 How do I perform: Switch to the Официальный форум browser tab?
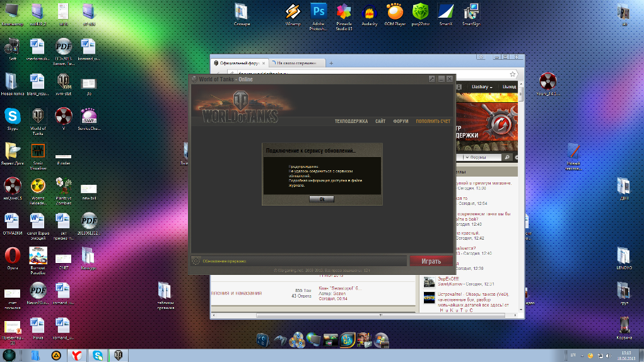click(238, 63)
